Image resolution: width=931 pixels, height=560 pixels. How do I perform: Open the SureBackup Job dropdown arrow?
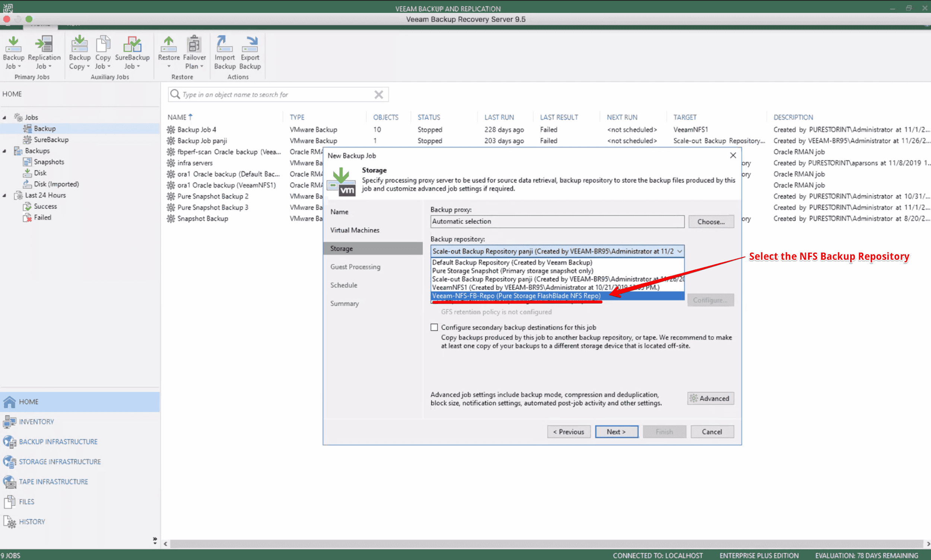pos(138,66)
